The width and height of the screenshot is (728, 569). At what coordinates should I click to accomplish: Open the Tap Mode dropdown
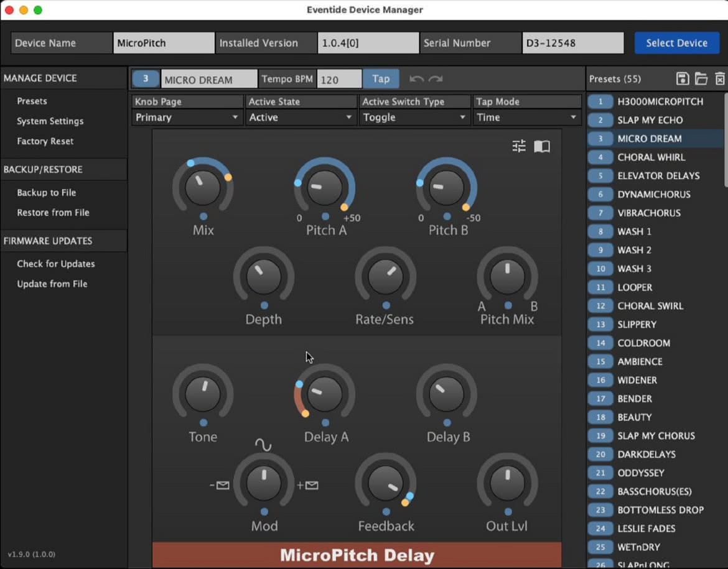click(528, 118)
